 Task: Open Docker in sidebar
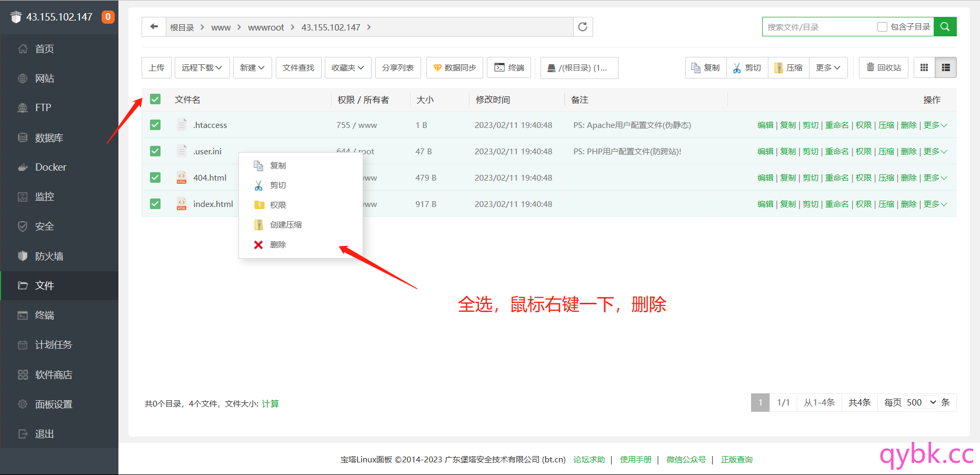[x=59, y=167]
